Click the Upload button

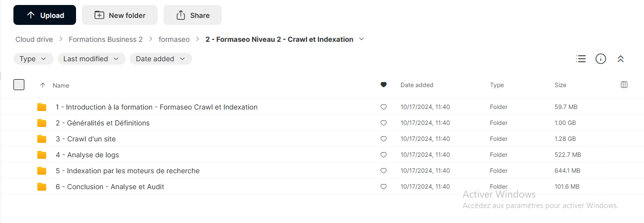45,15
